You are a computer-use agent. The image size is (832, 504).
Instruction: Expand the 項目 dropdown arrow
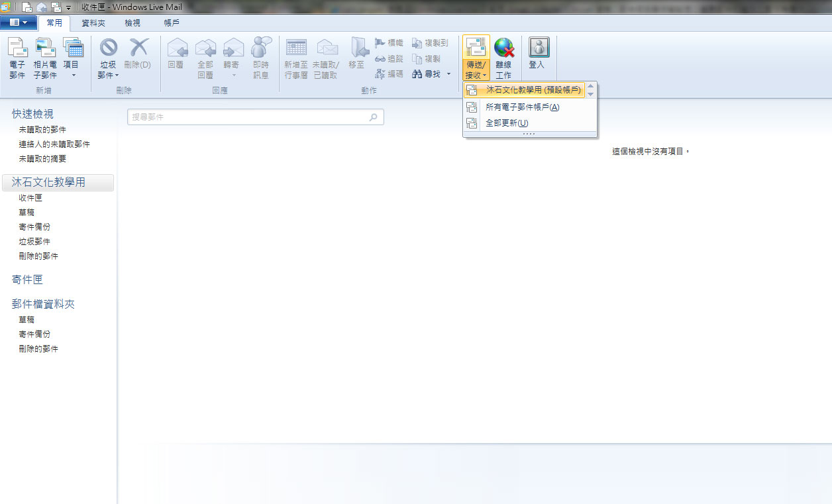coord(74,76)
